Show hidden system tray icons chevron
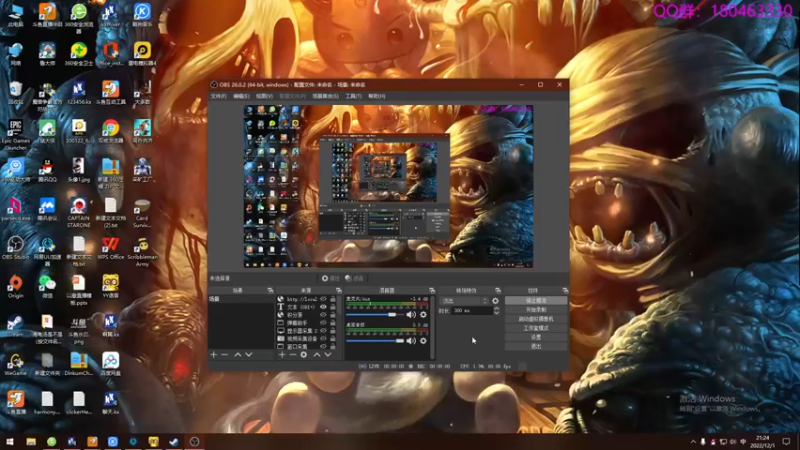 pyautogui.click(x=692, y=442)
